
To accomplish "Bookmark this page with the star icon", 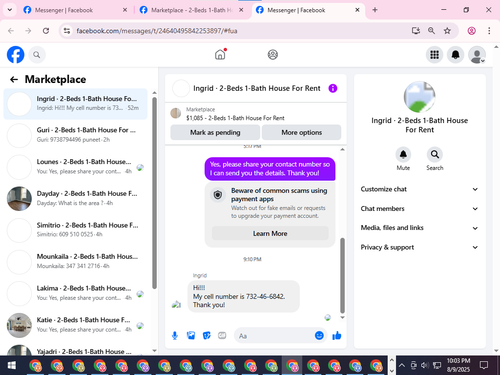I will pos(447,31).
